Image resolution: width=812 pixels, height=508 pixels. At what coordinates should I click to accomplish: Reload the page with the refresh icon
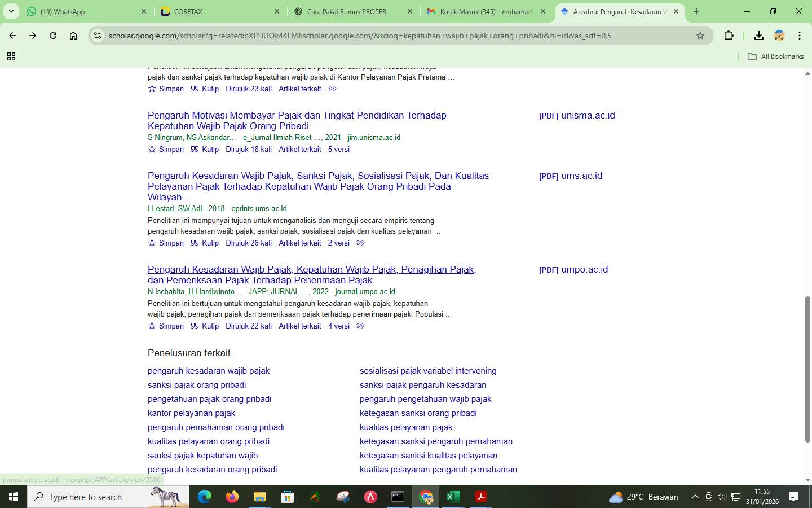(52, 35)
